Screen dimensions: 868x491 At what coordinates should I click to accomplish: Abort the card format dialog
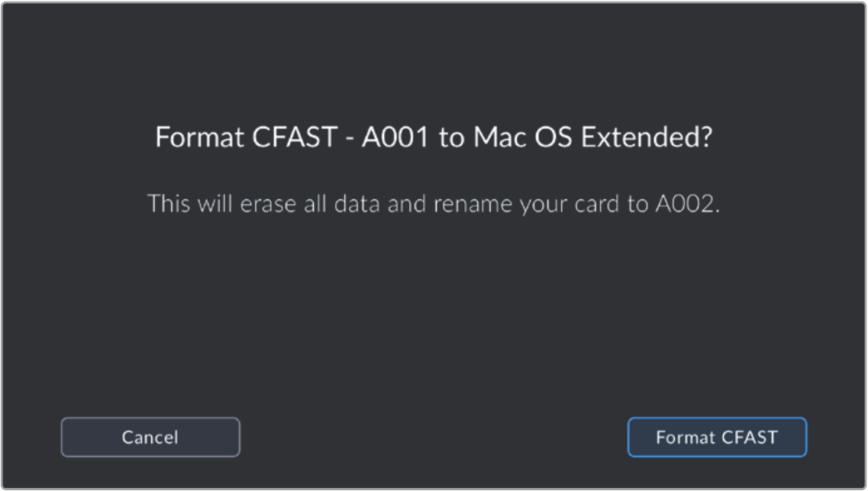pyautogui.click(x=150, y=437)
